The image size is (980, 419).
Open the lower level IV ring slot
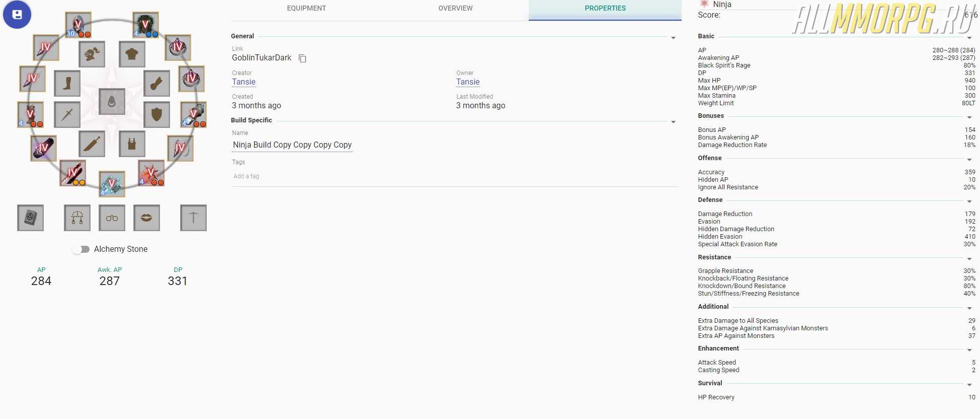tap(191, 79)
